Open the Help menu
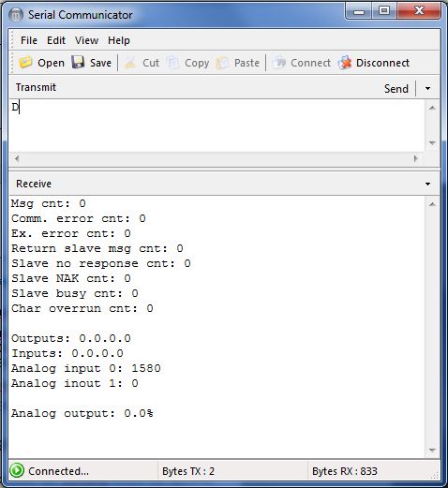Viewport: 448px width, 488px height. click(119, 40)
